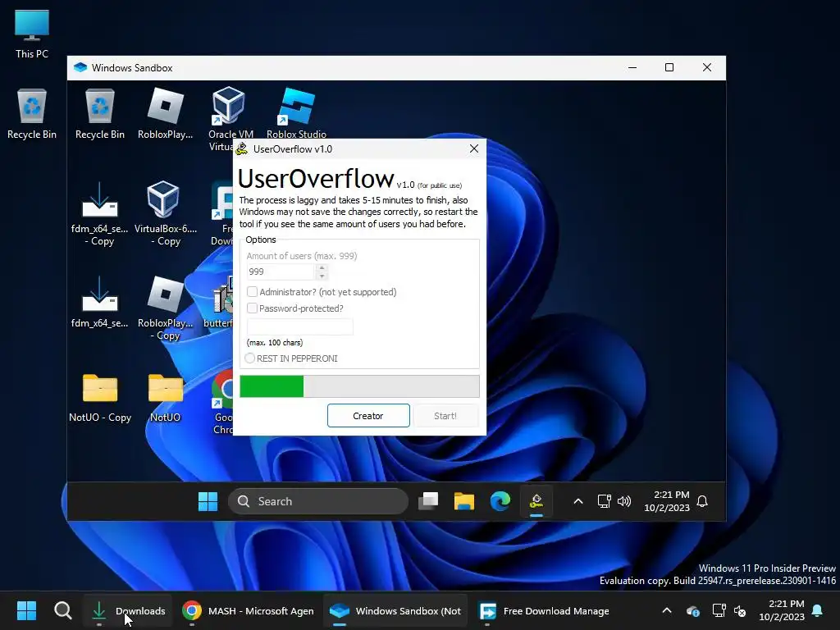Open host cloud sync tray icon

pos(692,610)
